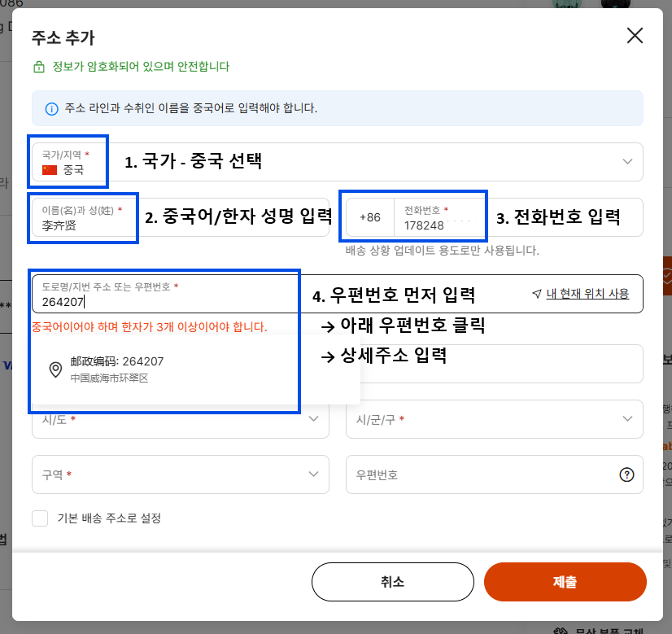
Task: Click the green lock security icon
Action: pos(38,67)
